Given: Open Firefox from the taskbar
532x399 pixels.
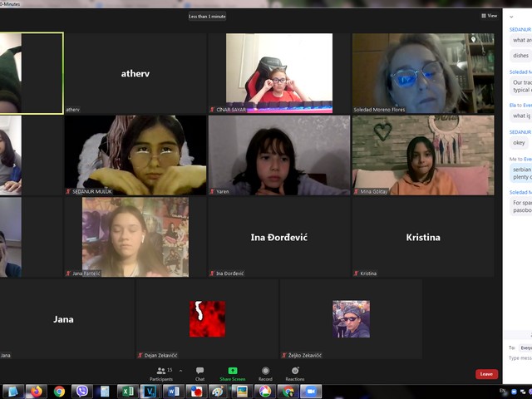Looking at the screenshot, I should [x=37, y=392].
